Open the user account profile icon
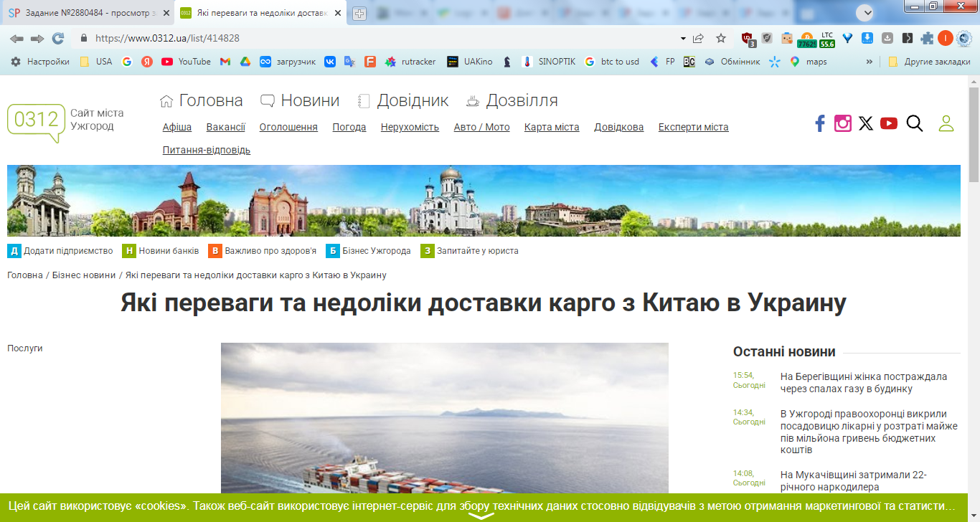 946,123
